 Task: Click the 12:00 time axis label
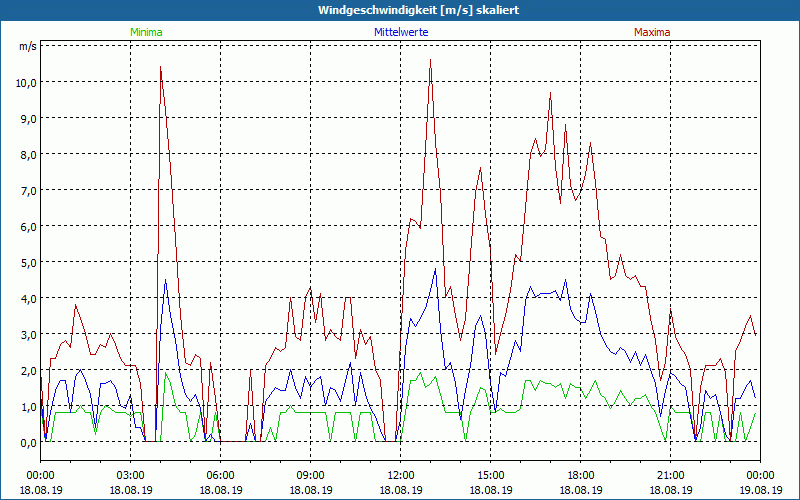(401, 476)
